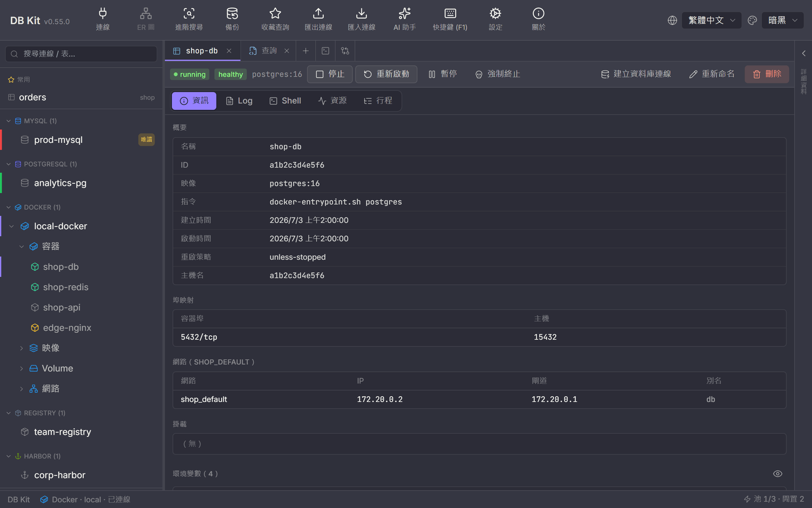Open the 暗黑 theme dropdown

783,20
